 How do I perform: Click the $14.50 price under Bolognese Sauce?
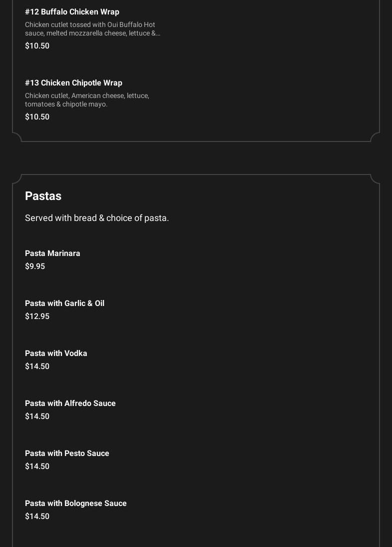point(37,516)
